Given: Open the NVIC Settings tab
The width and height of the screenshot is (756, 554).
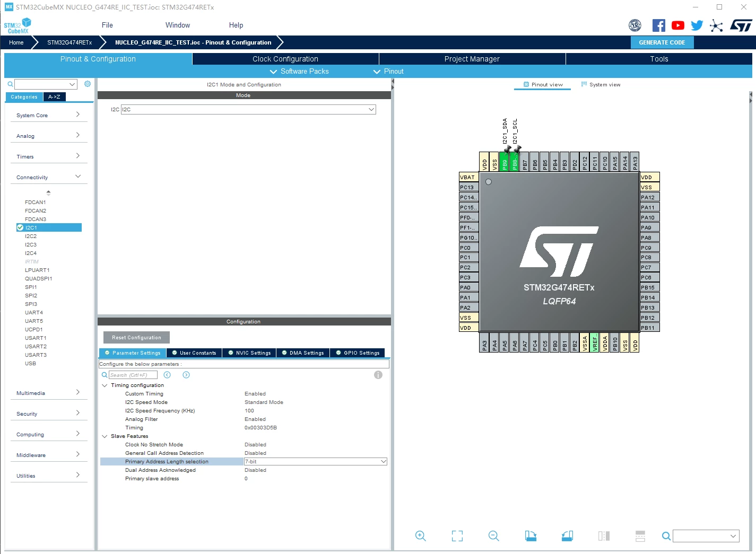Looking at the screenshot, I should pyautogui.click(x=249, y=353).
